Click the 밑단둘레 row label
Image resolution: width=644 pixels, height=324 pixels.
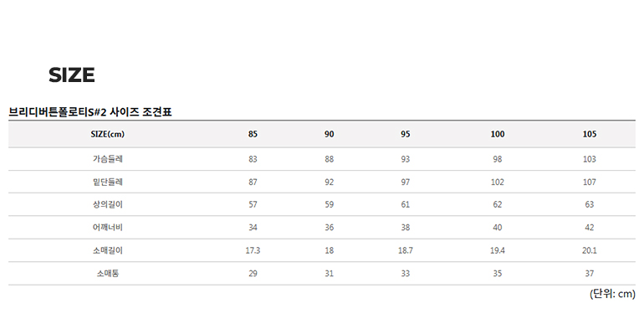[x=108, y=182]
